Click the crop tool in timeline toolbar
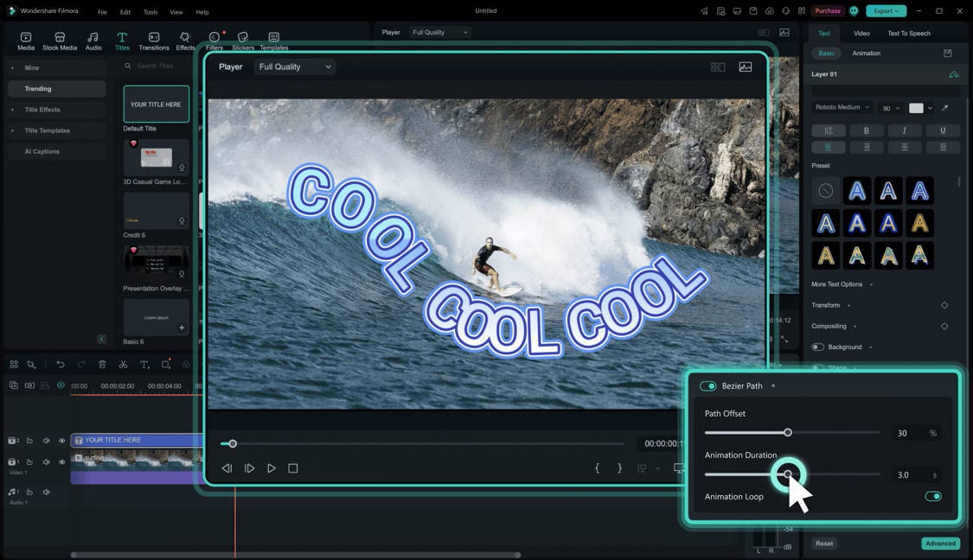Viewport: 973px width, 560px height. tap(166, 365)
